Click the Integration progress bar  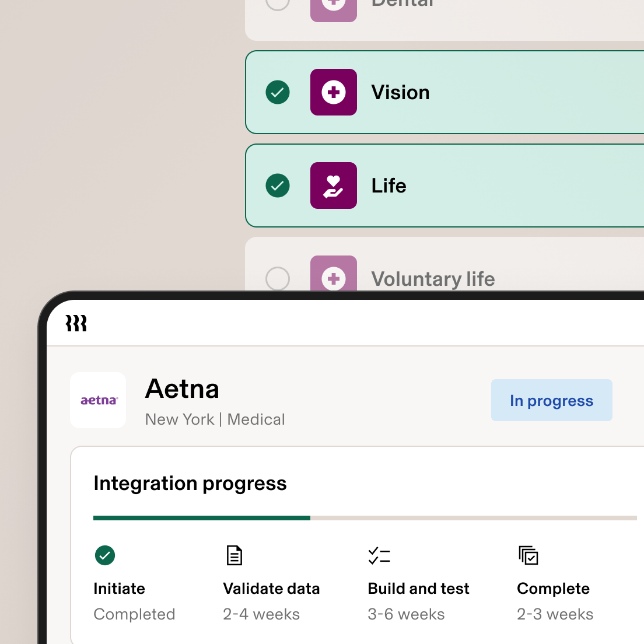pyautogui.click(x=365, y=517)
